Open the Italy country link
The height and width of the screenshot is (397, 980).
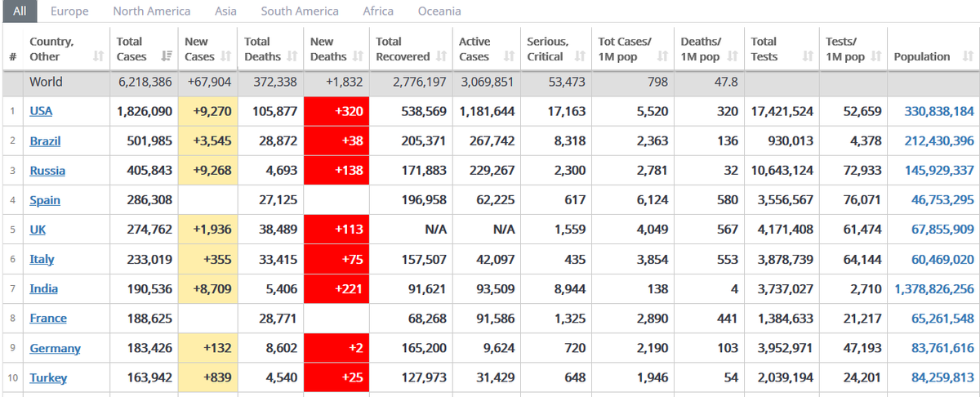point(42,259)
